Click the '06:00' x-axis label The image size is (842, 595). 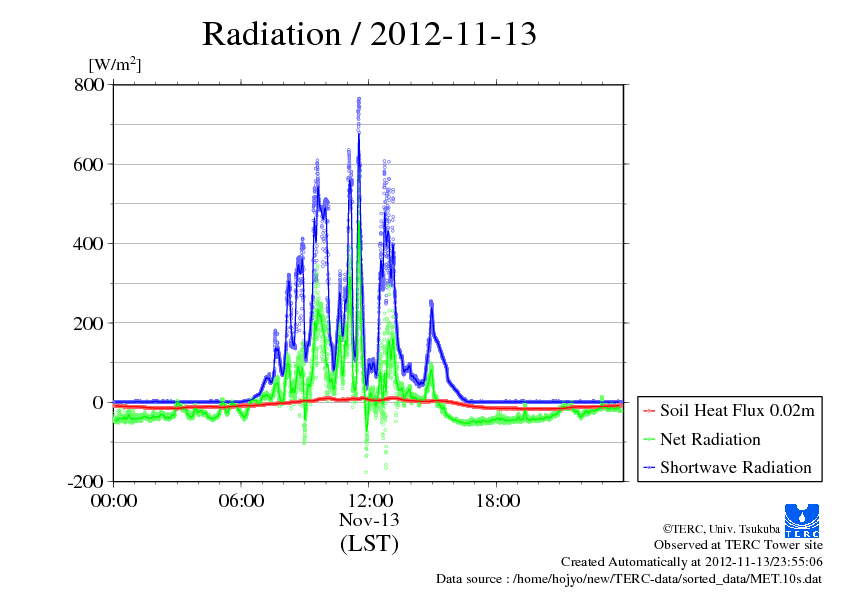[x=241, y=501]
